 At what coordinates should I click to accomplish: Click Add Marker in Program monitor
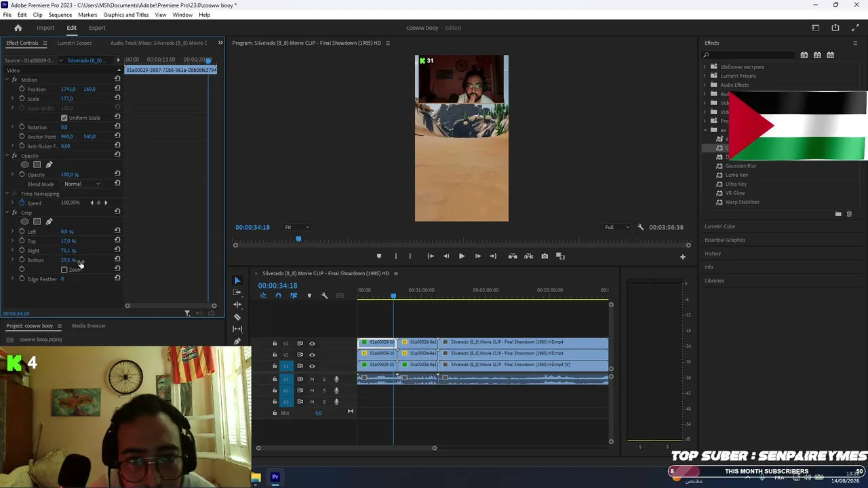point(379,256)
